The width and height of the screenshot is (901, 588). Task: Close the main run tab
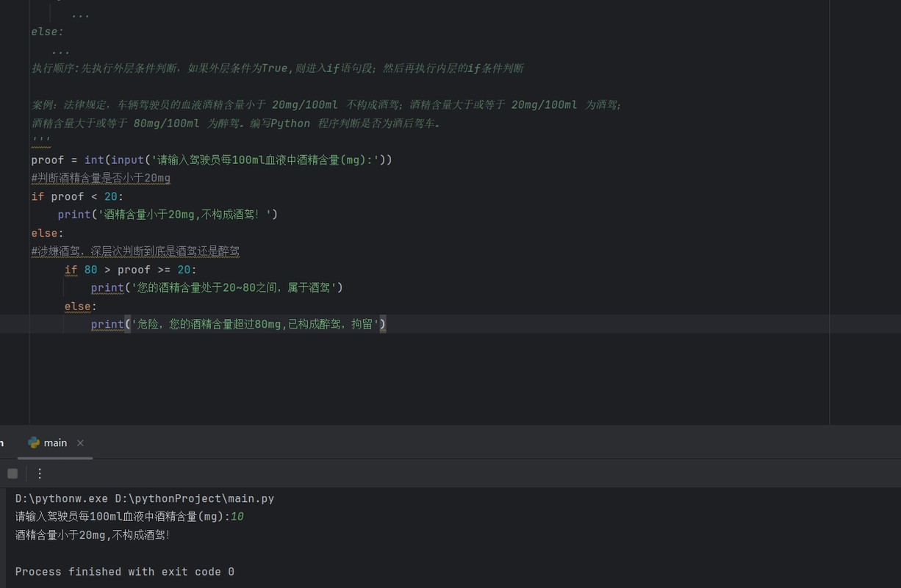[x=80, y=442]
